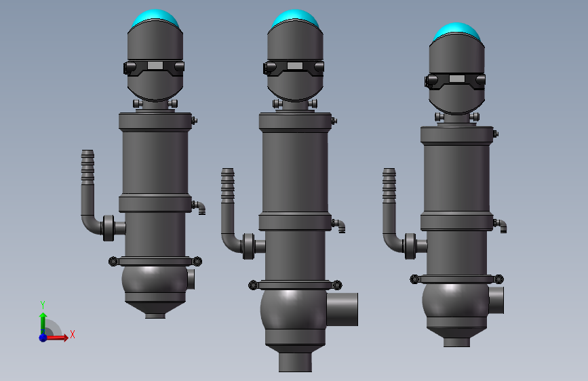Click the spherical valve housing on the right valve

point(456,300)
